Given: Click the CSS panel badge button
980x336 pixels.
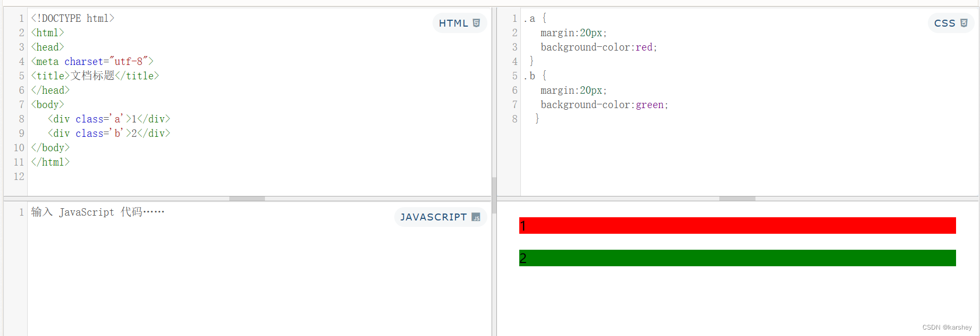Looking at the screenshot, I should [951, 23].
